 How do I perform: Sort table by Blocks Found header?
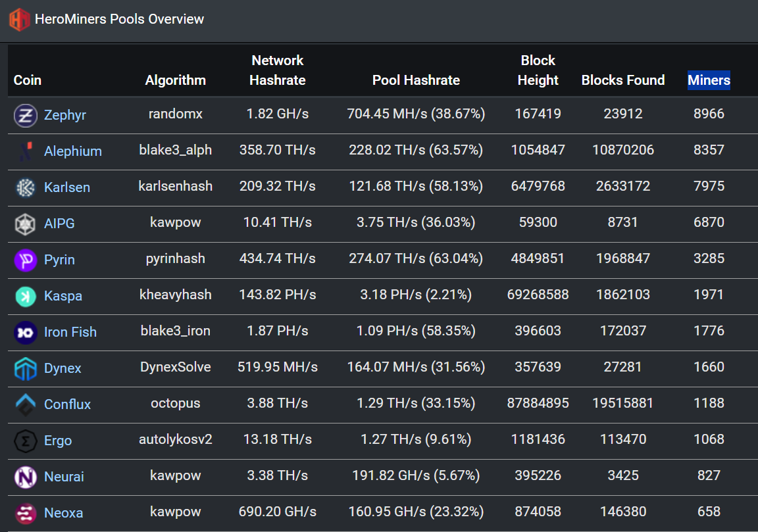(x=622, y=80)
